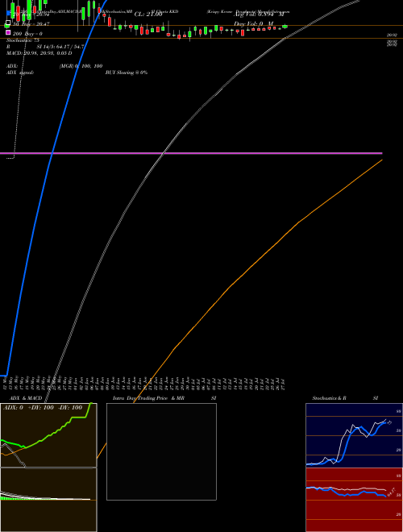Open the blue Stochastics indicator panel
Image resolution: width=403 pixels, height=532 pixels.
tap(354, 435)
